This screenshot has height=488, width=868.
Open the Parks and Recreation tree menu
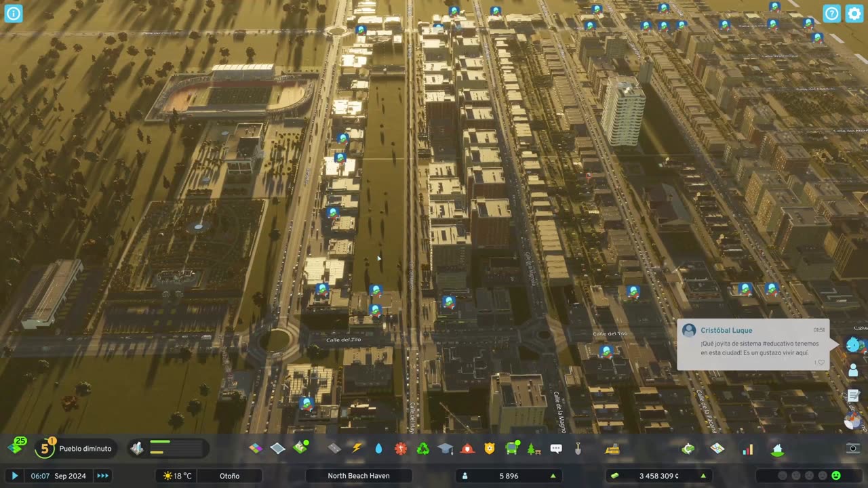[533, 448]
